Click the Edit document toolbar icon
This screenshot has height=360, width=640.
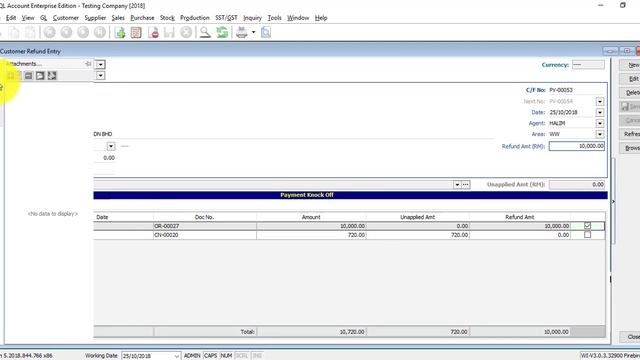pos(136,32)
